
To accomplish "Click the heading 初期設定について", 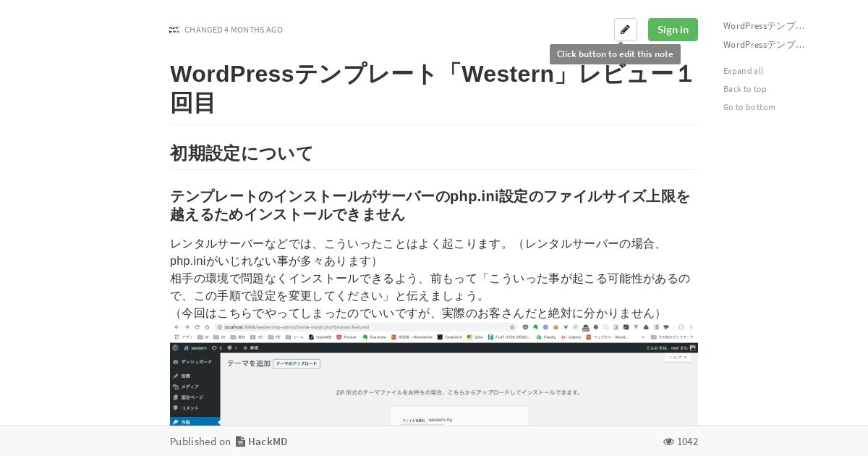I will [242, 153].
